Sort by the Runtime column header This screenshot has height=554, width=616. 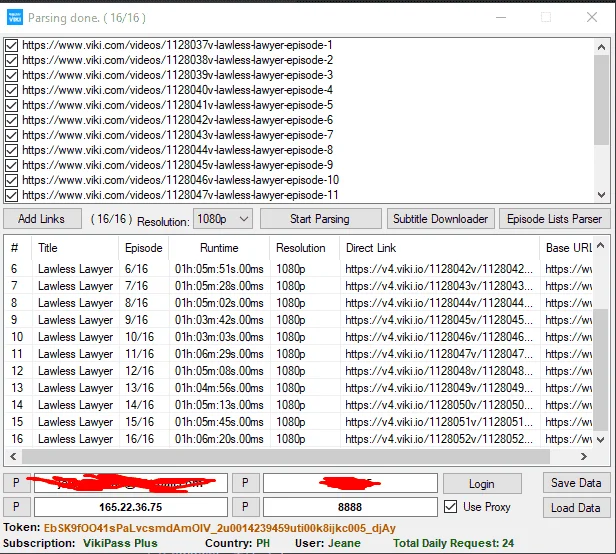pyautogui.click(x=219, y=248)
